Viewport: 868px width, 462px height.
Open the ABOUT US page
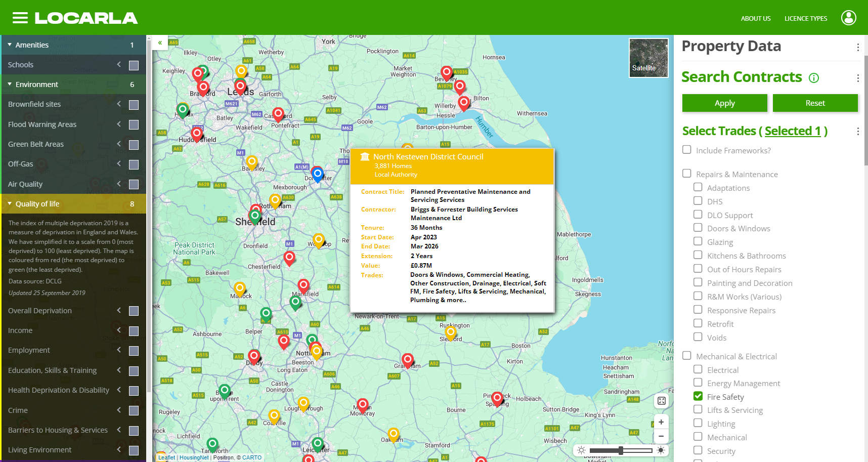pyautogui.click(x=756, y=19)
